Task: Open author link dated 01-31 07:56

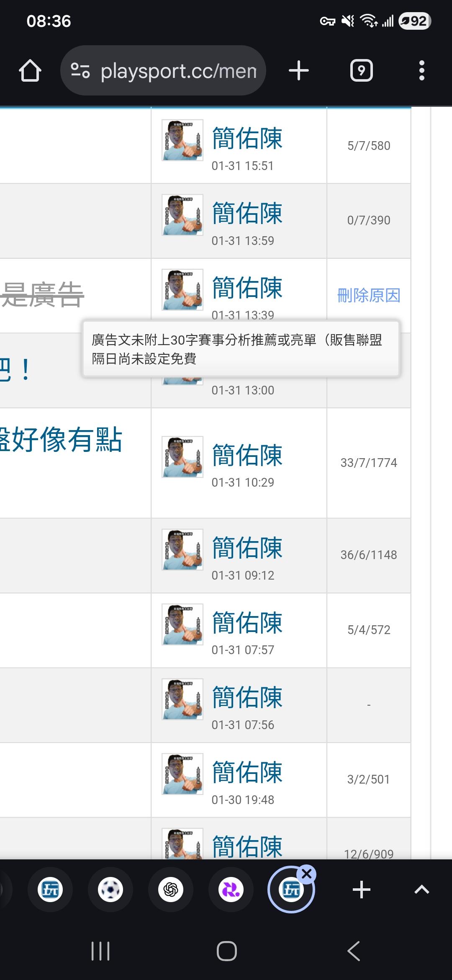Action: click(x=247, y=697)
